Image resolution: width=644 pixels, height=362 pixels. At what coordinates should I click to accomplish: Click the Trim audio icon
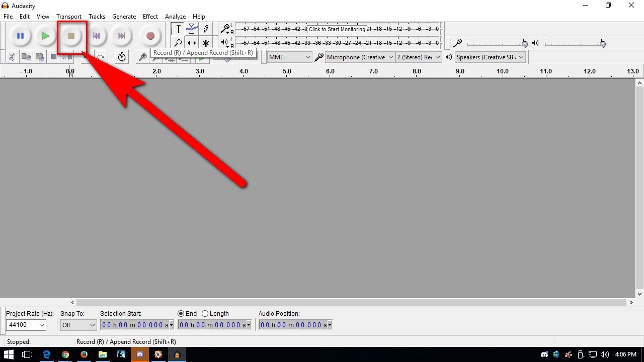point(53,57)
